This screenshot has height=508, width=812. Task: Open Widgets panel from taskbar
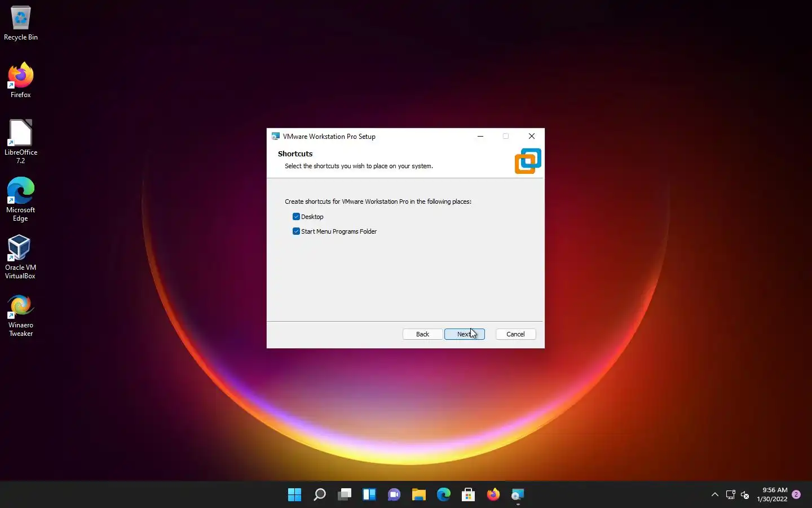pyautogui.click(x=369, y=495)
